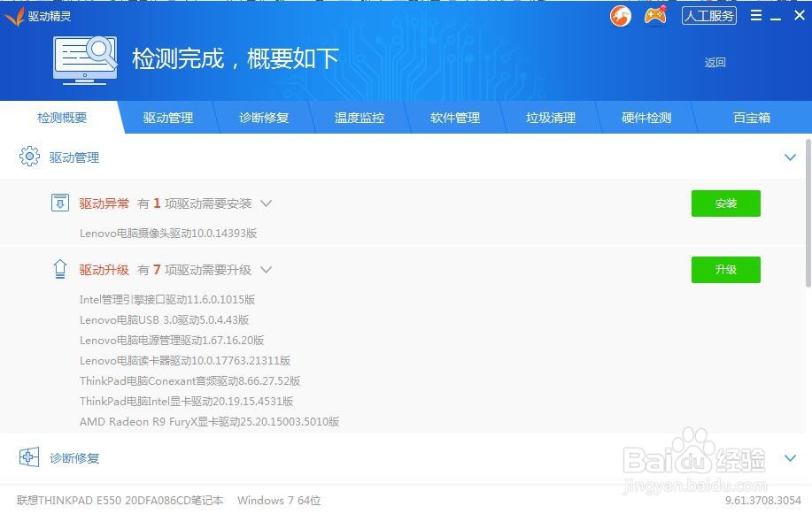The width and height of the screenshot is (812, 514).
Task: Open the hamburger main menu icon
Action: (x=755, y=15)
